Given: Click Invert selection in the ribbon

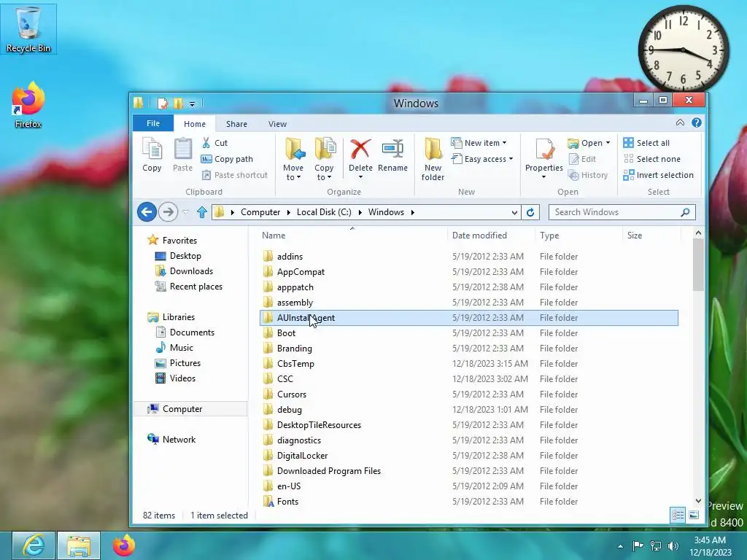Looking at the screenshot, I should click(659, 175).
